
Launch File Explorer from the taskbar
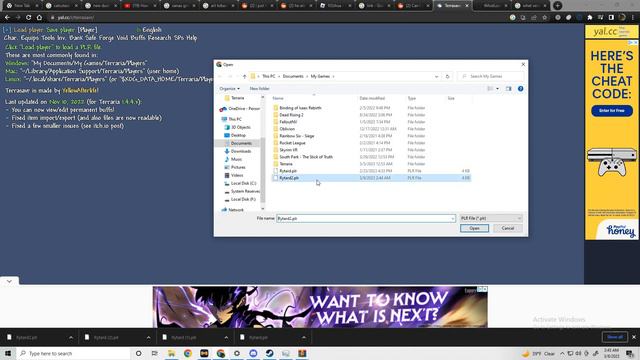pyautogui.click(x=171, y=353)
